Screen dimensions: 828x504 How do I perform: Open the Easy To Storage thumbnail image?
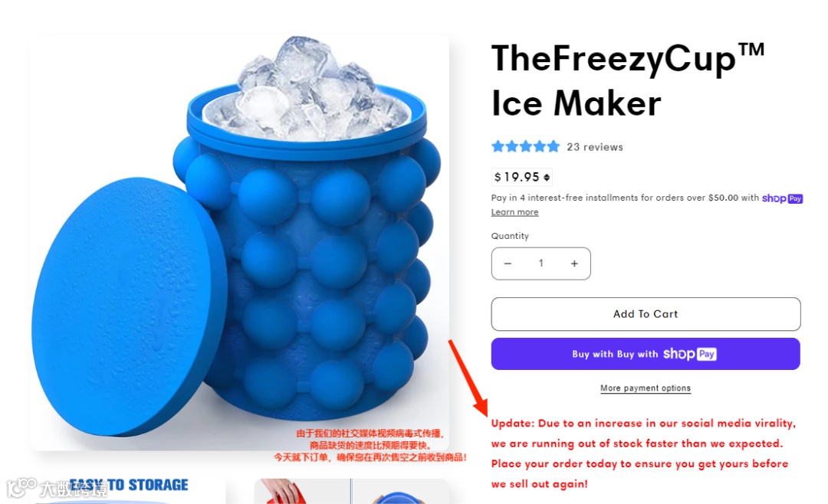pyautogui.click(x=128, y=491)
